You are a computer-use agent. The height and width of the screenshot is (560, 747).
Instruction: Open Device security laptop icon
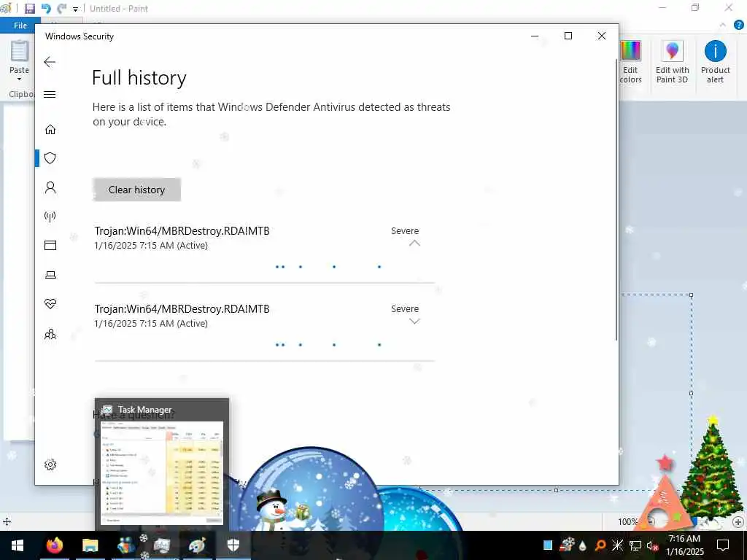50,275
